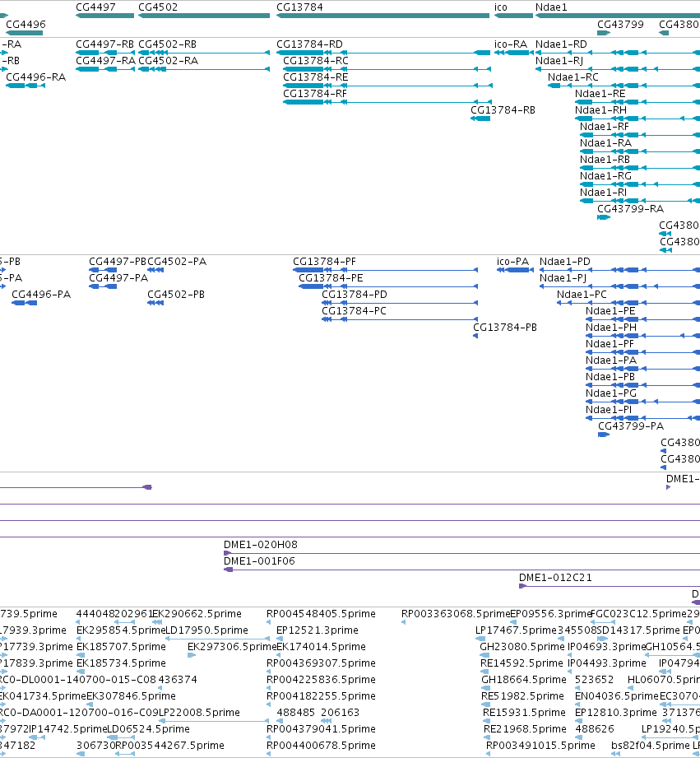Click EST label RP003491015.5prime
Screen dimensions: 700x758
pyautogui.click(x=540, y=746)
